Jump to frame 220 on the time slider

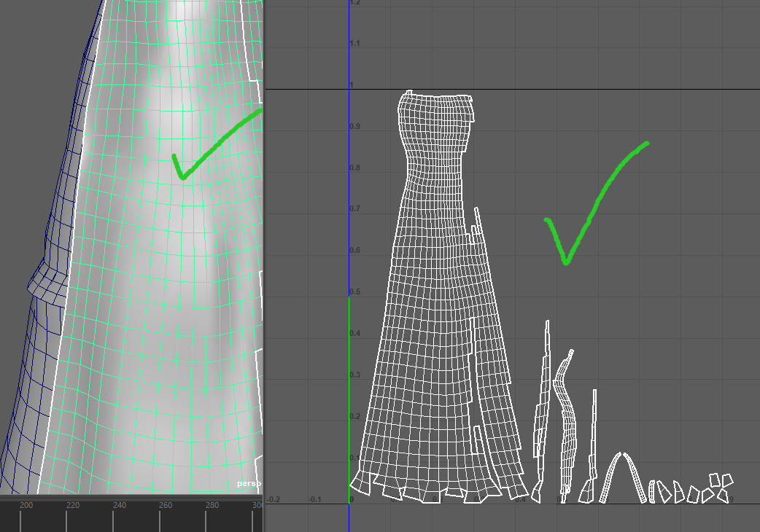coord(72,506)
